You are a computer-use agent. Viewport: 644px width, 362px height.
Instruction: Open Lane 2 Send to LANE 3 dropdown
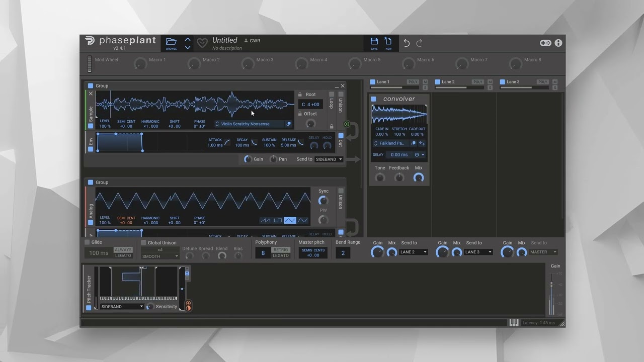pyautogui.click(x=478, y=252)
